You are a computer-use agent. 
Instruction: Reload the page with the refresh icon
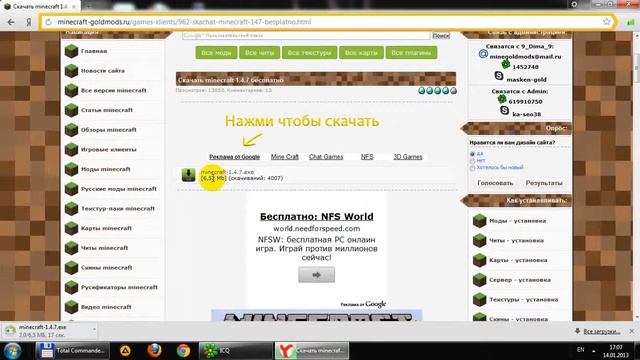coord(49,22)
